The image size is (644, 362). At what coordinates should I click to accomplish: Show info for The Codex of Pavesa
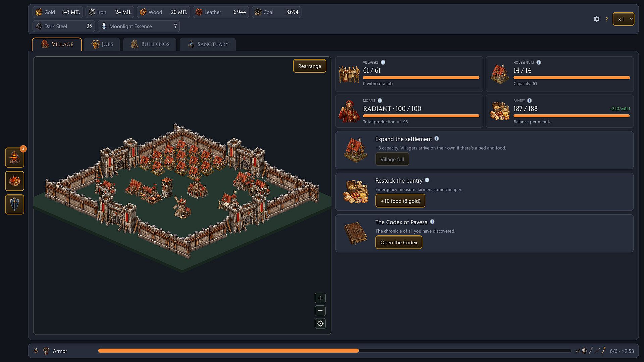click(x=432, y=222)
